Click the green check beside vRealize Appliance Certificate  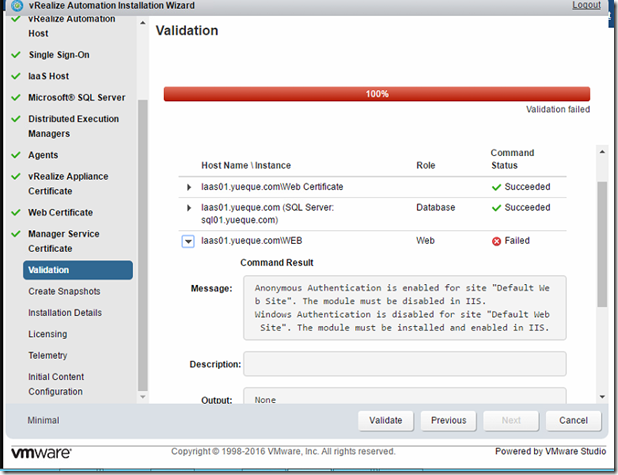(x=16, y=176)
